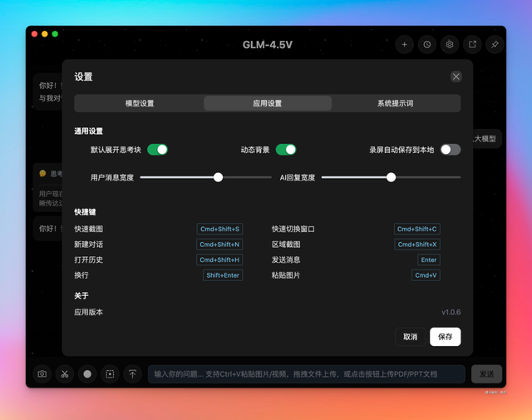
Task: Open the 系统提示词 tab
Action: tap(396, 103)
